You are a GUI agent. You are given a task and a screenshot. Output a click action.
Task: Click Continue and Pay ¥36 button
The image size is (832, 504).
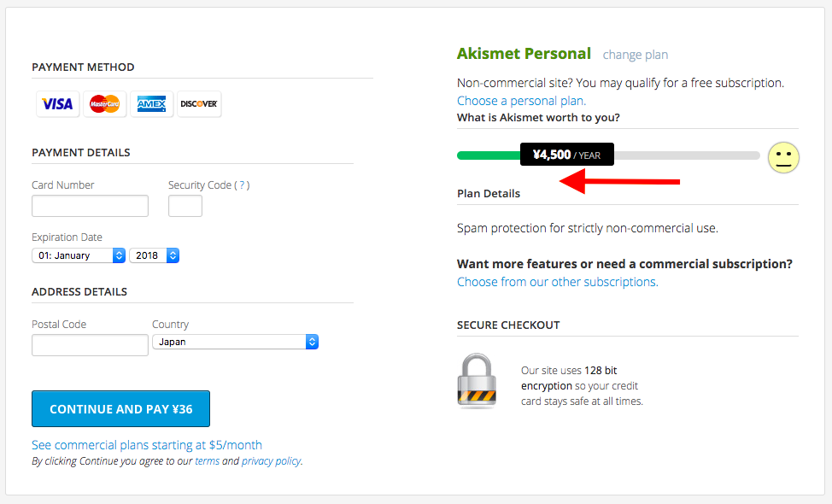point(121,409)
